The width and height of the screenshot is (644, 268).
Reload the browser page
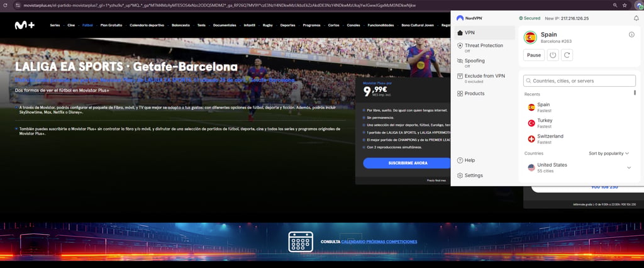coord(5,5)
